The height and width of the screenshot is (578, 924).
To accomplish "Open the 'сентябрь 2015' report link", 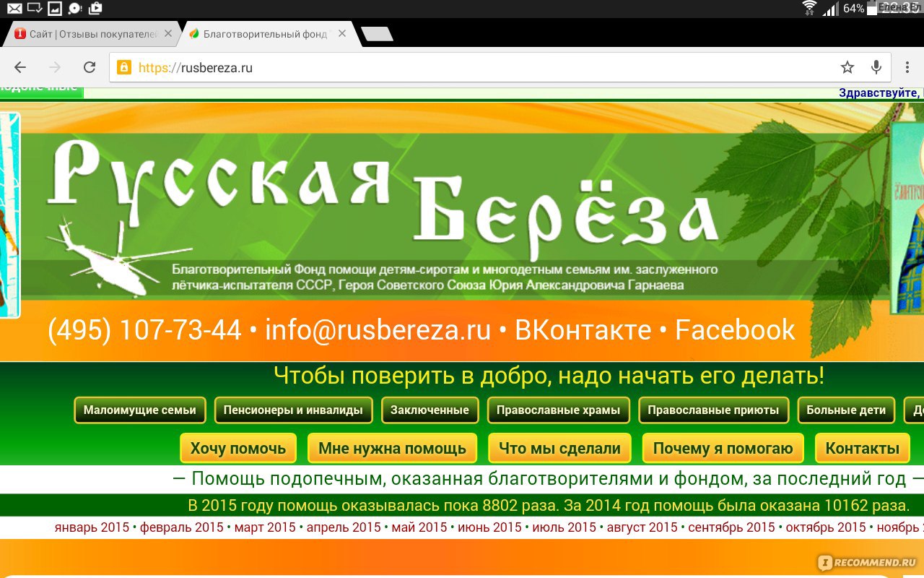I will click(731, 527).
